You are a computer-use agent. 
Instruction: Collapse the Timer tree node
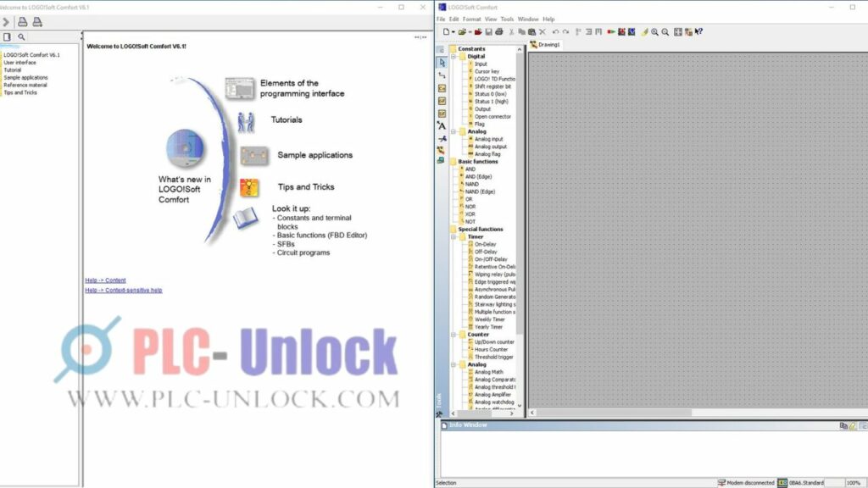453,237
